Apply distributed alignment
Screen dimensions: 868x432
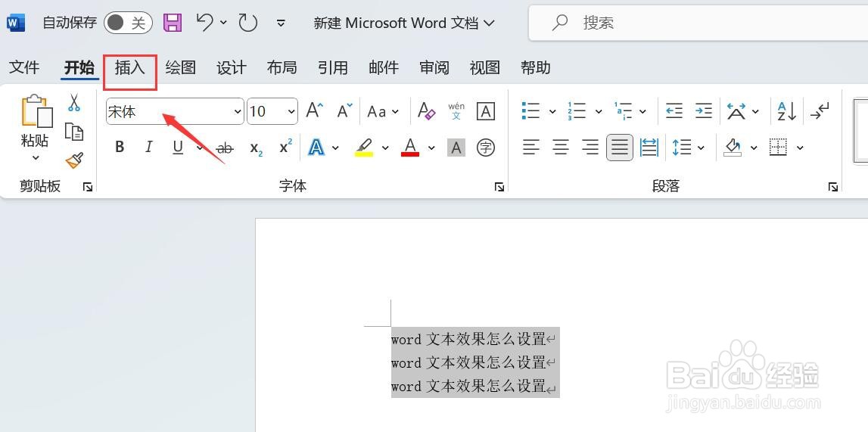tap(649, 147)
